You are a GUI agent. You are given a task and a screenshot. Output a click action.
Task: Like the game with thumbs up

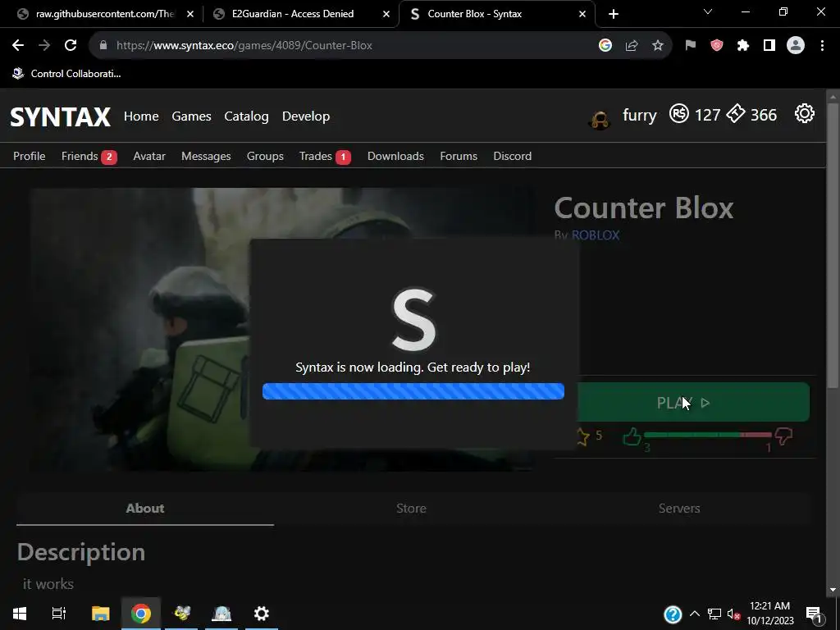point(632,436)
